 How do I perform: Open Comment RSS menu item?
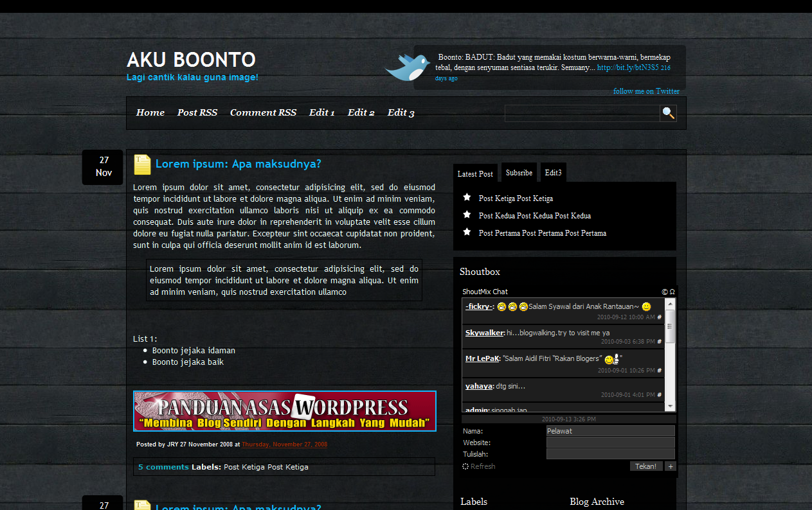tap(263, 112)
